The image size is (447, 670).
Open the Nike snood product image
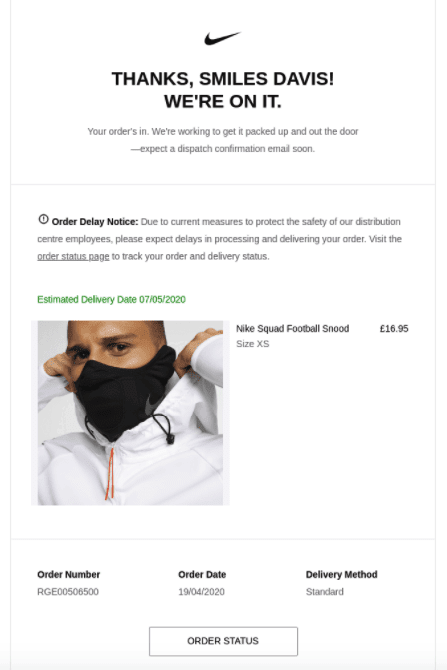pos(130,413)
